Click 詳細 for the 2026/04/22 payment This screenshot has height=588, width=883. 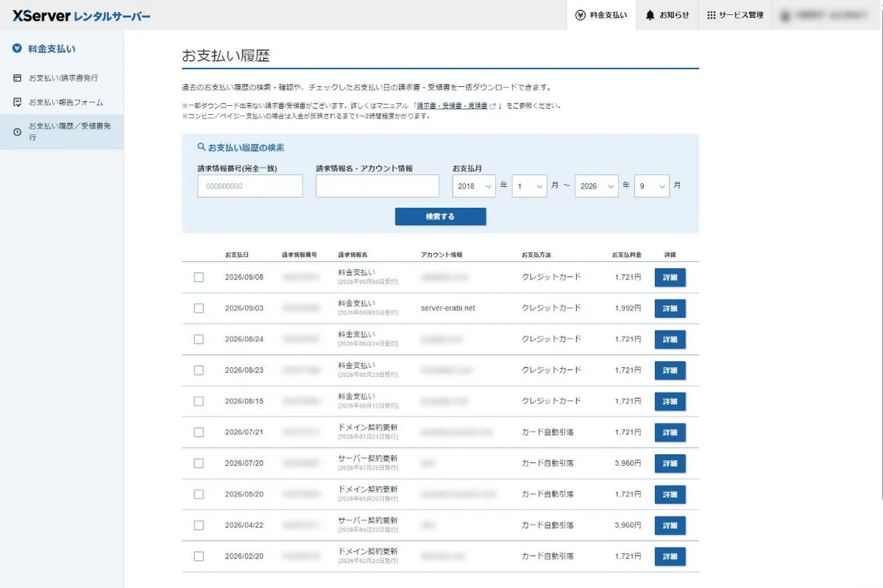[x=670, y=525]
